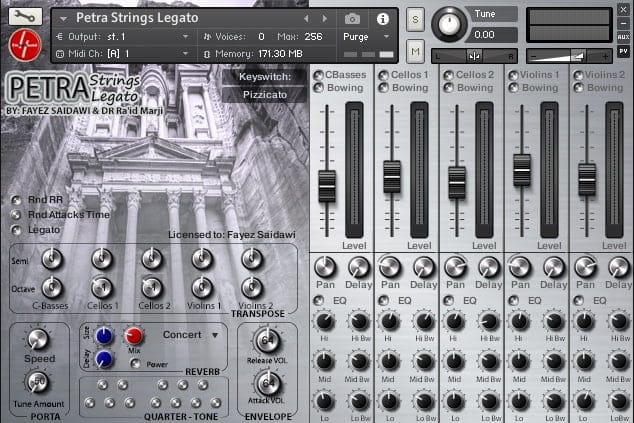The height and width of the screenshot is (423, 634).
Task: Adjust the blue reverb Delay knob
Action: pos(104,359)
